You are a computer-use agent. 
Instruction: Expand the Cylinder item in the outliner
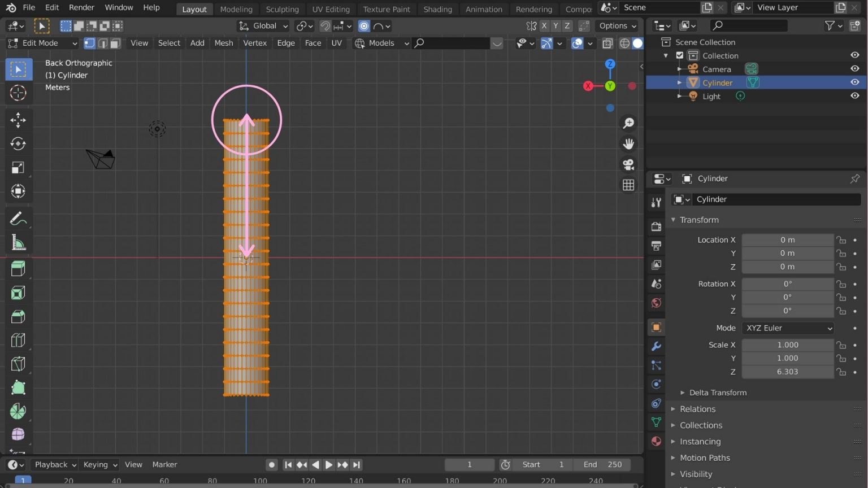[x=680, y=82]
